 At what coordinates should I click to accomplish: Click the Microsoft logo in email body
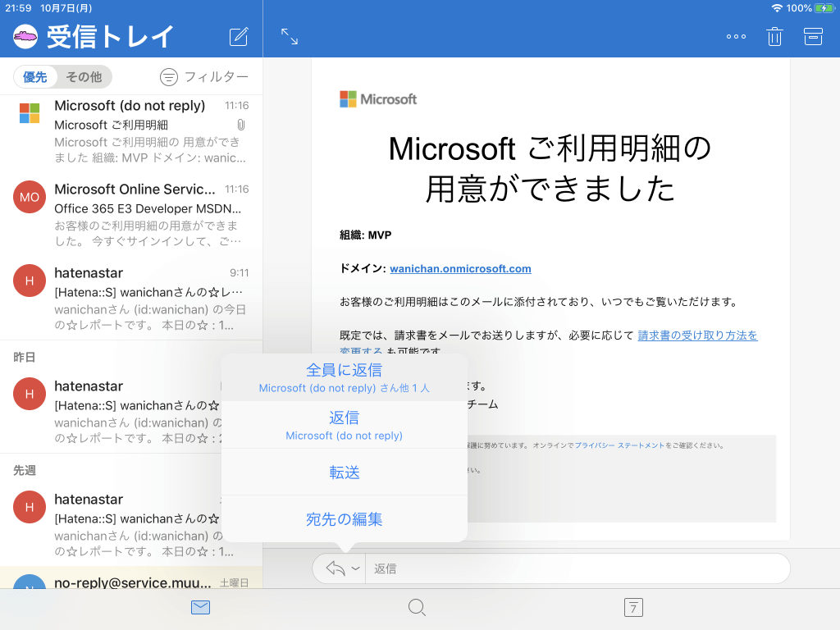(378, 99)
